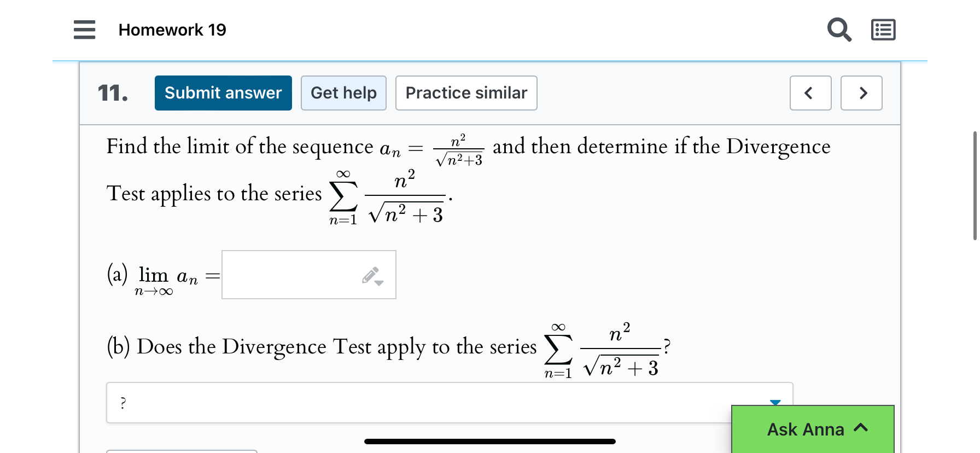This screenshot has height=453, width=980.
Task: Open the Divergence Test answer dropdown
Action: 448,403
